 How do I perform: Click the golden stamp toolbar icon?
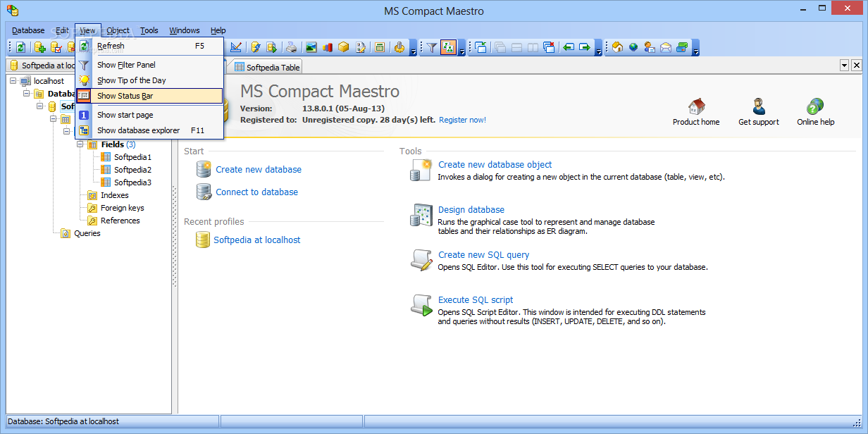(399, 47)
